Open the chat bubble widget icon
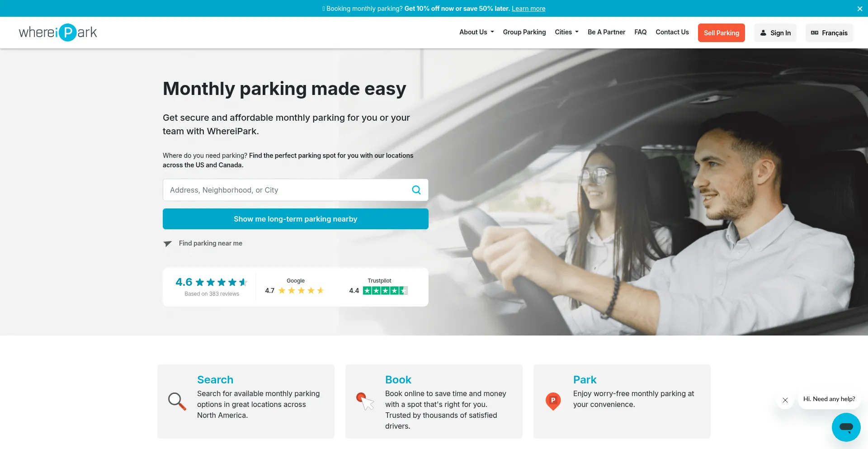 pyautogui.click(x=846, y=427)
